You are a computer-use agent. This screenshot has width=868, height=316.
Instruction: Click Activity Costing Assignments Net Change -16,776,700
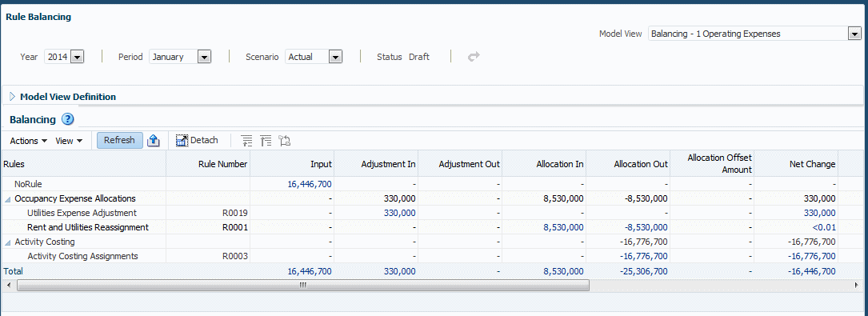click(812, 256)
